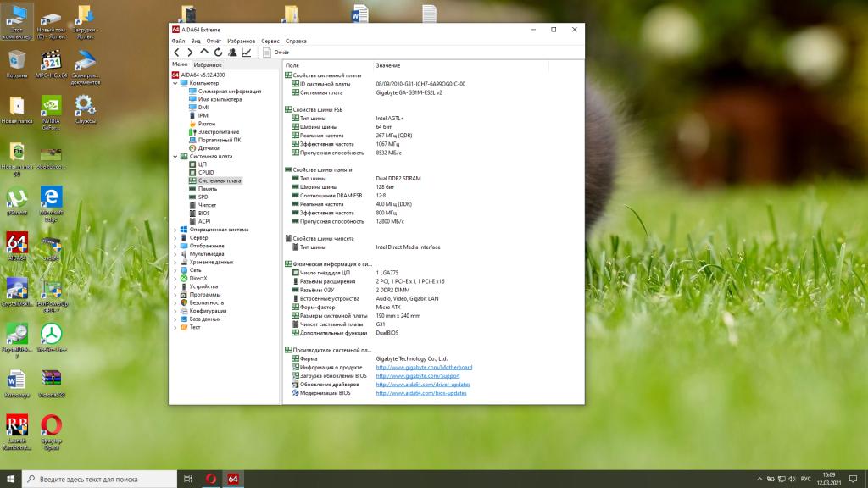Click the Opera icon in taskbar

(x=211, y=480)
